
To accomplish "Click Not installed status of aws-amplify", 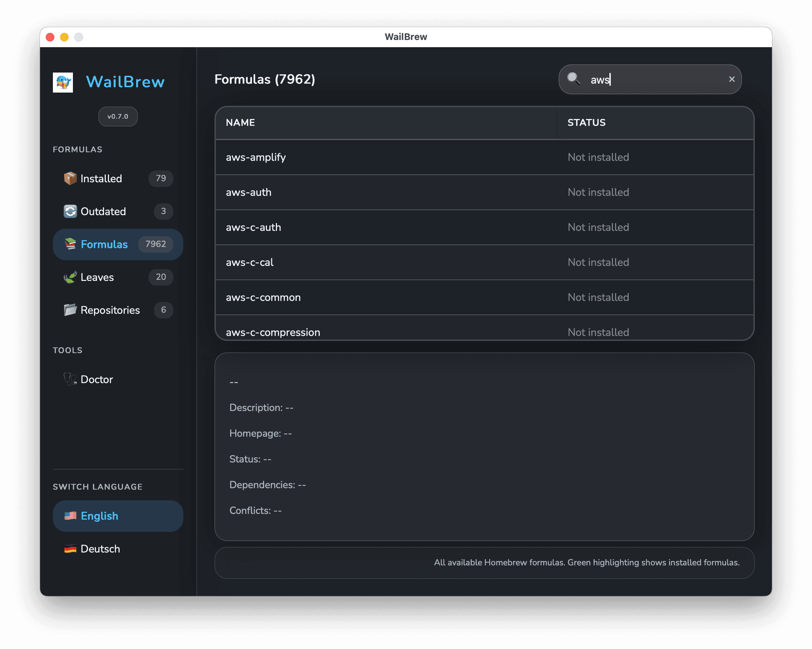I will (x=598, y=158).
